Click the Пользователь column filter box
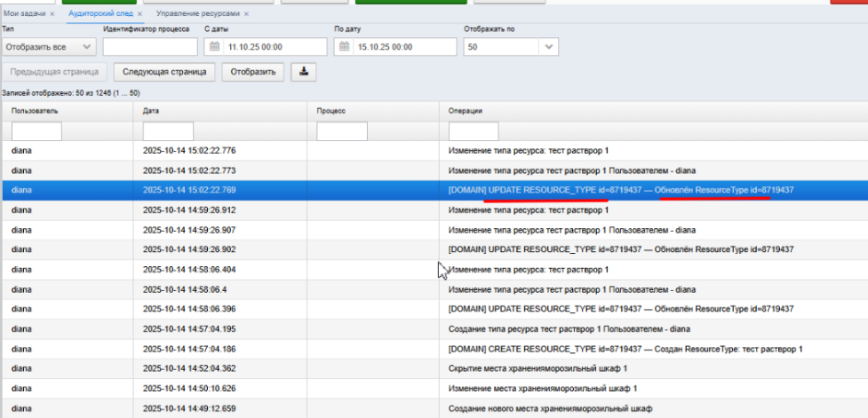 click(36, 131)
